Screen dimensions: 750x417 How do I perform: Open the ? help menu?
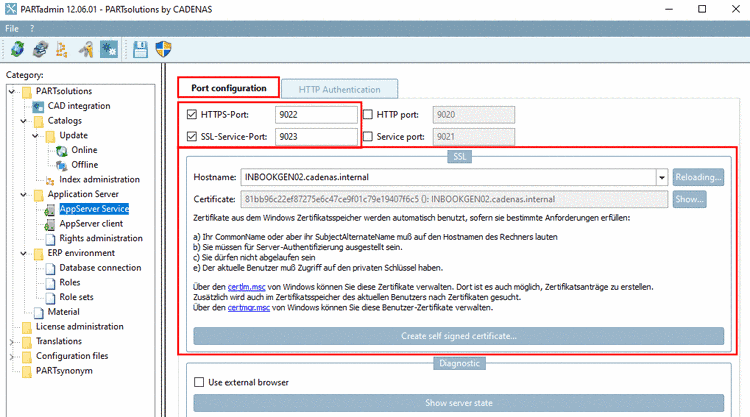32,29
